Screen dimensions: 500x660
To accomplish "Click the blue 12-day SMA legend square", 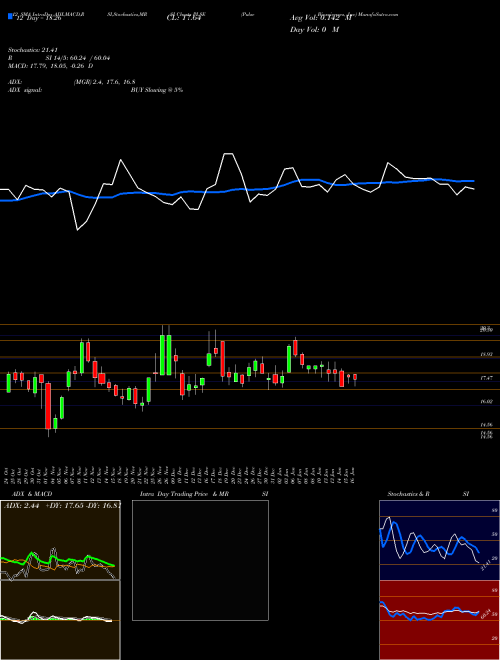I will pyautogui.click(x=10, y=17).
